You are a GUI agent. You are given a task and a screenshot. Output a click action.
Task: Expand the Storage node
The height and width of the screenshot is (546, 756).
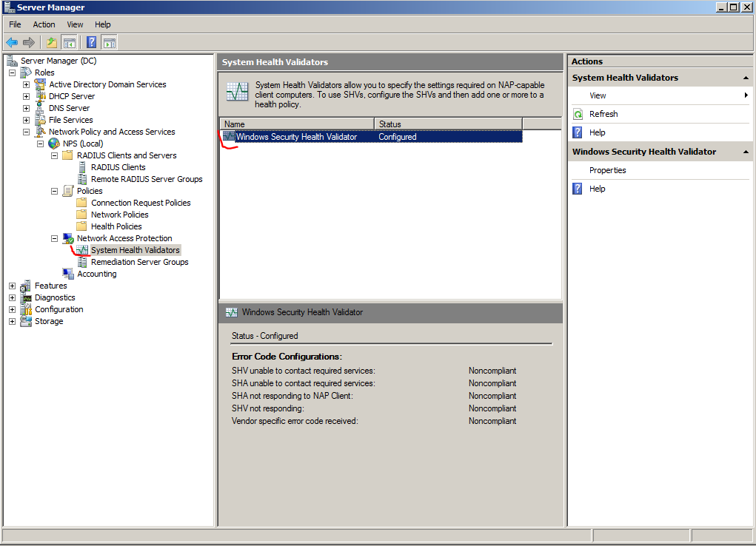[x=12, y=321]
